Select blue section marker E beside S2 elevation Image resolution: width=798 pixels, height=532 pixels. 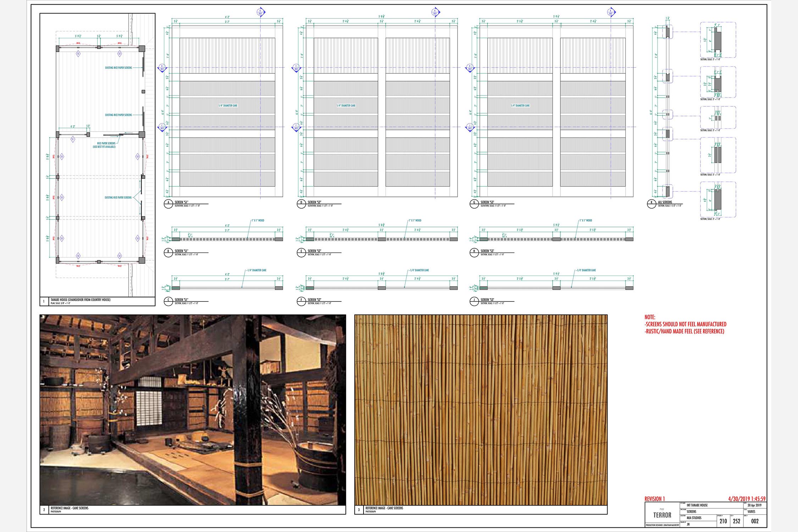coord(296,67)
